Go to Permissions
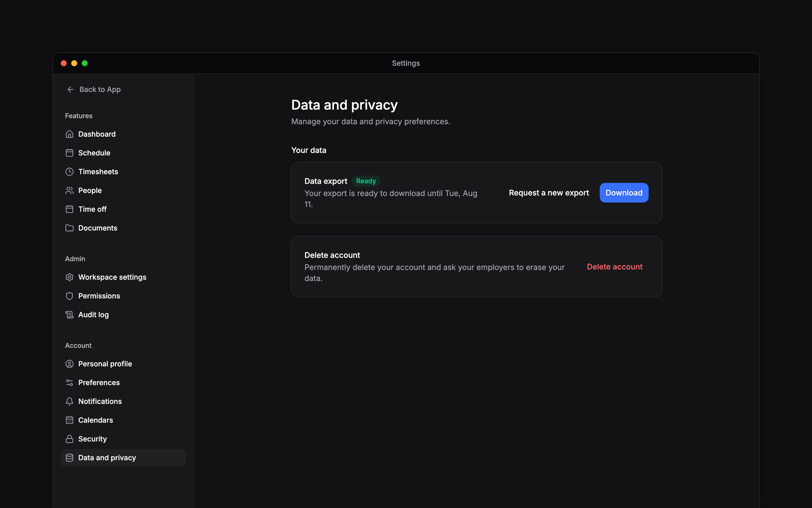The height and width of the screenshot is (508, 812). tap(123, 296)
